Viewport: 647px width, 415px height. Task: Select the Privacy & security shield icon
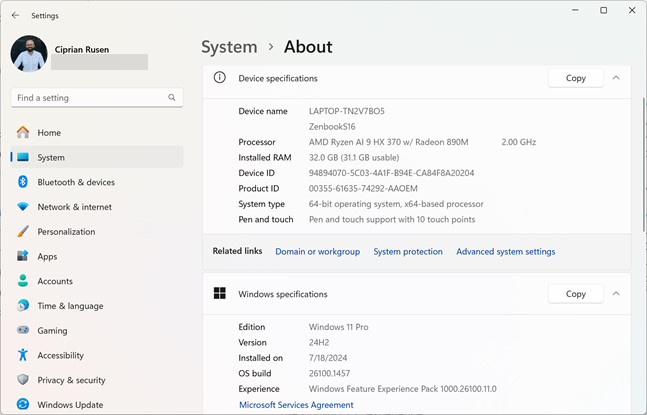23,380
